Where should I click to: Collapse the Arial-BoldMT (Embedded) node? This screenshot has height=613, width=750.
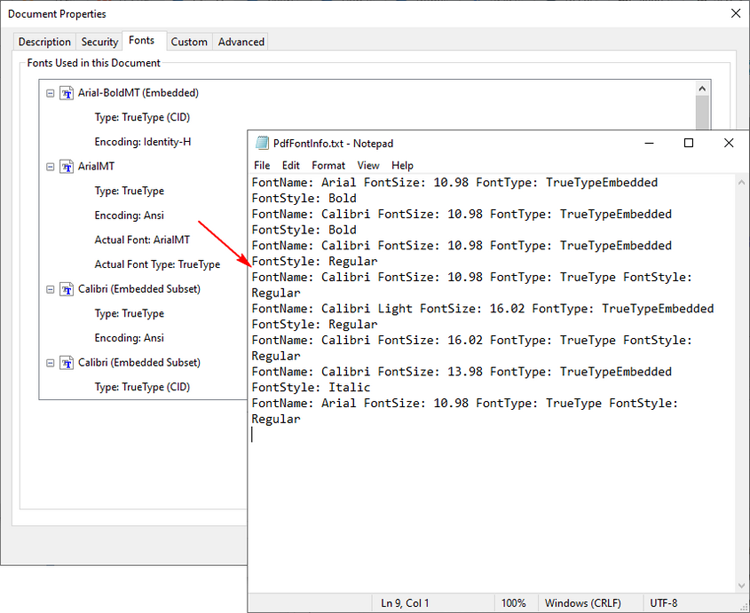(50, 93)
